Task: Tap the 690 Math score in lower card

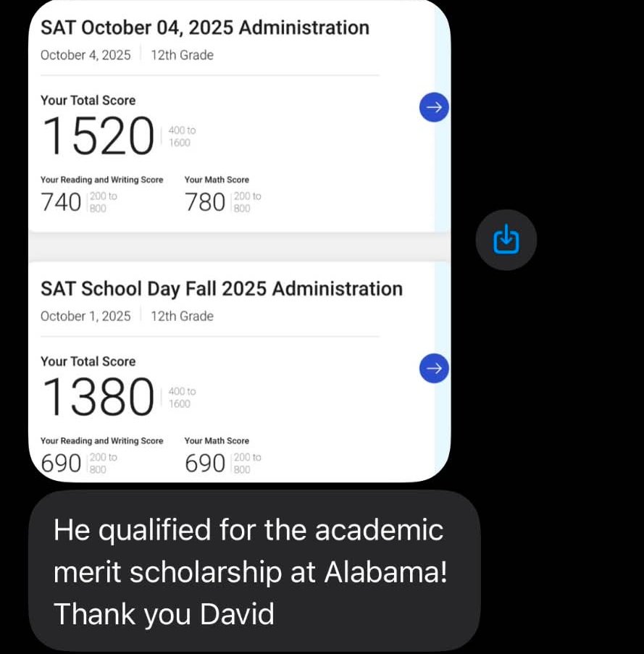Action: (x=205, y=464)
